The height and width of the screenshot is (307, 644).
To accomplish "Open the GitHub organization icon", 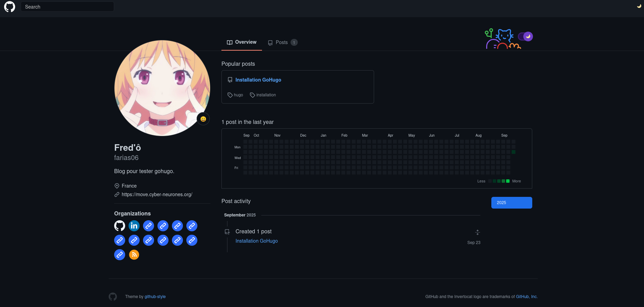I will 120,226.
